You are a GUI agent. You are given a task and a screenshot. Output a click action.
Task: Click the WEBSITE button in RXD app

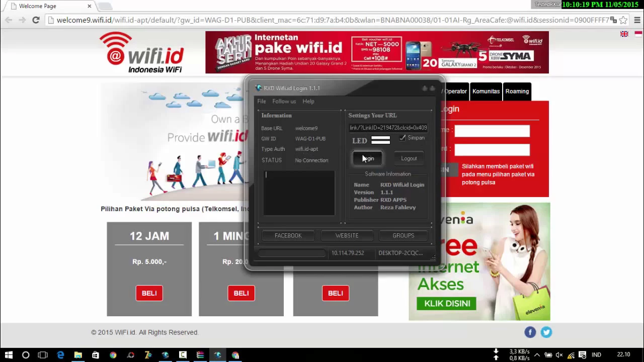pyautogui.click(x=347, y=235)
